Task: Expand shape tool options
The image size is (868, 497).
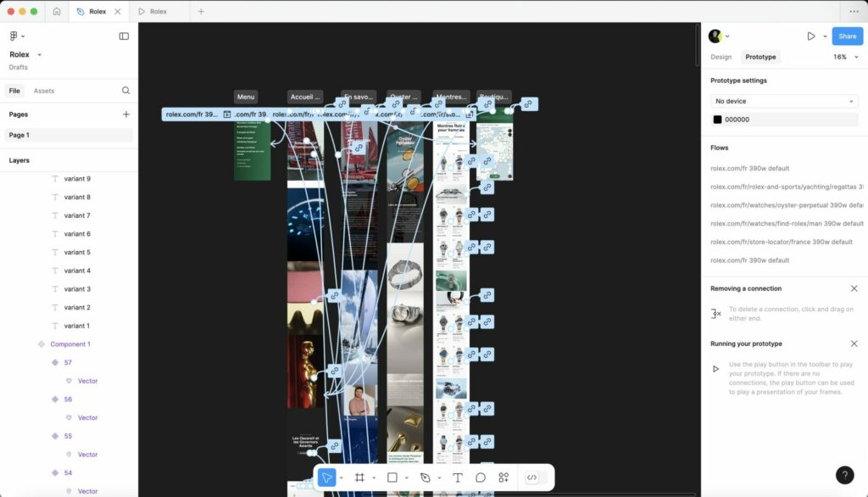Action: pyautogui.click(x=406, y=477)
